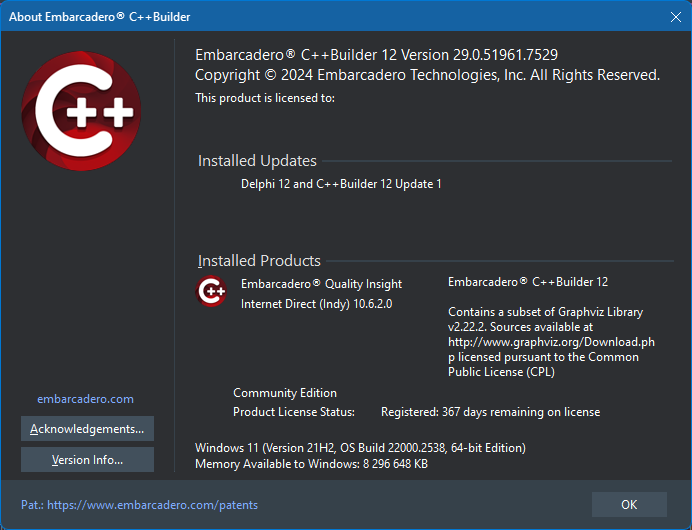Select 'Delphi 12 and C++Builder 12 Update 1'
This screenshot has height=530, width=692.
point(341,184)
